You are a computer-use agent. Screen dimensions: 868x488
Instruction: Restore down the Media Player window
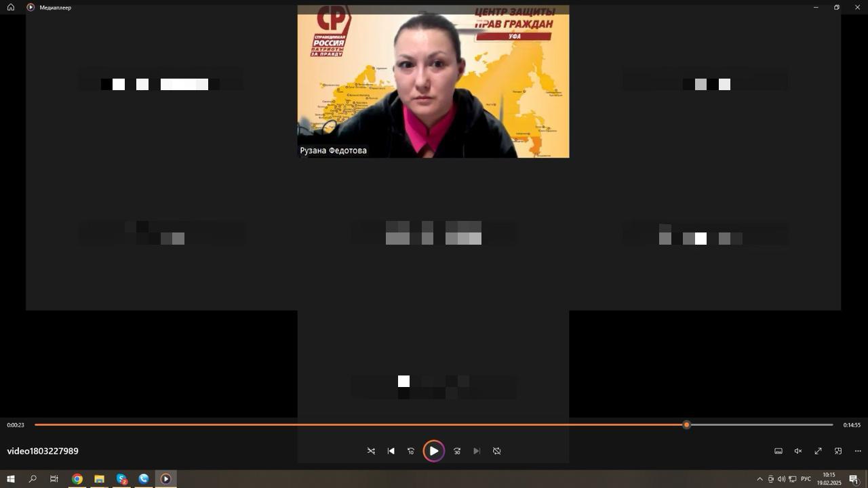coord(837,7)
